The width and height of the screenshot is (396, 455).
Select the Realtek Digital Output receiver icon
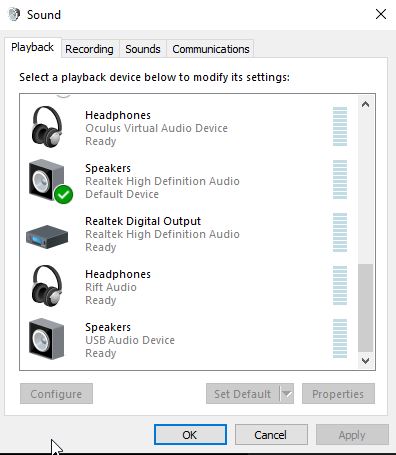47,236
